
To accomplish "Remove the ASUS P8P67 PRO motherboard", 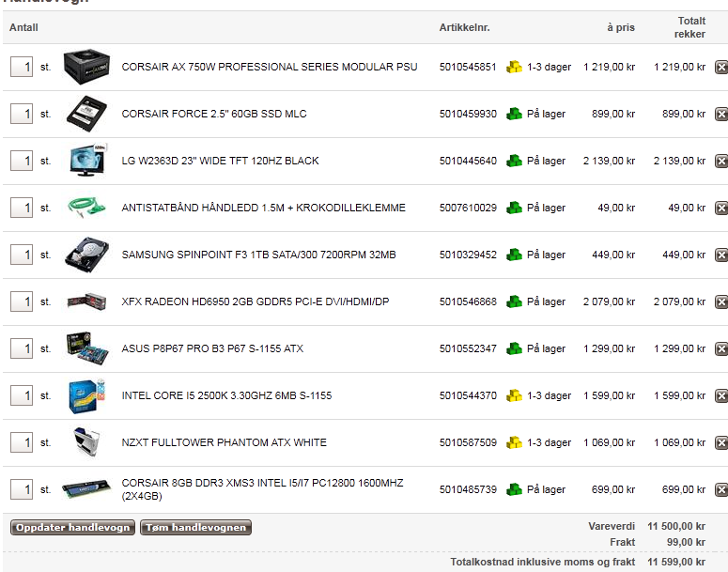I will pyautogui.click(x=721, y=348).
